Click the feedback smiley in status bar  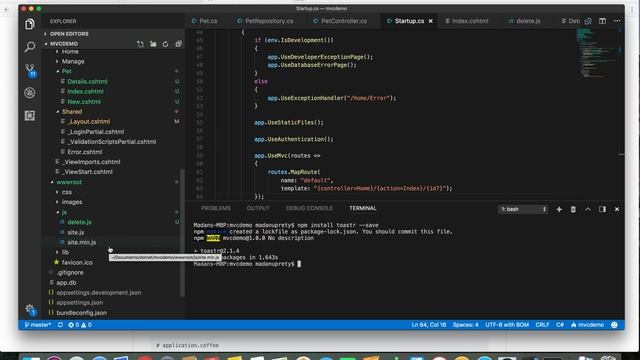[614, 325]
